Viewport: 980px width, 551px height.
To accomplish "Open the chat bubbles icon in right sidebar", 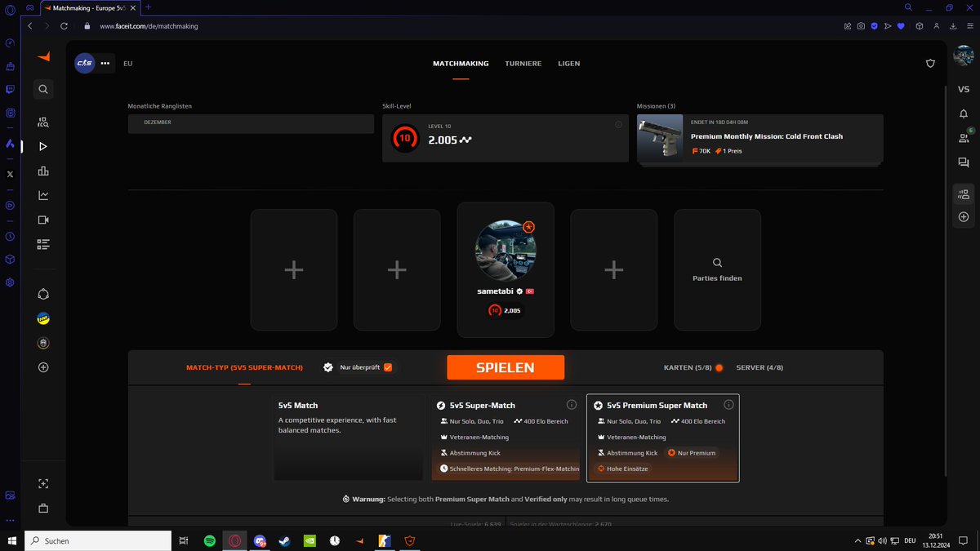I will [x=964, y=162].
